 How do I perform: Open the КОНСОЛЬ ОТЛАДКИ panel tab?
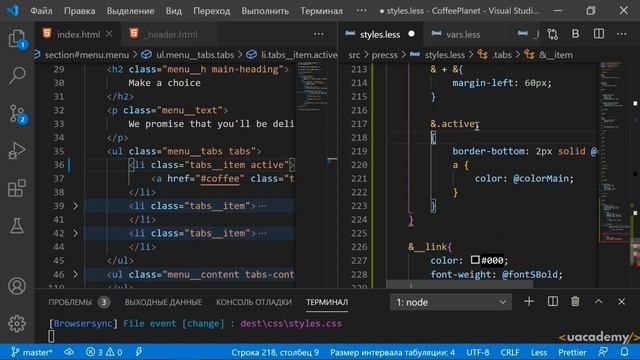pos(254,302)
